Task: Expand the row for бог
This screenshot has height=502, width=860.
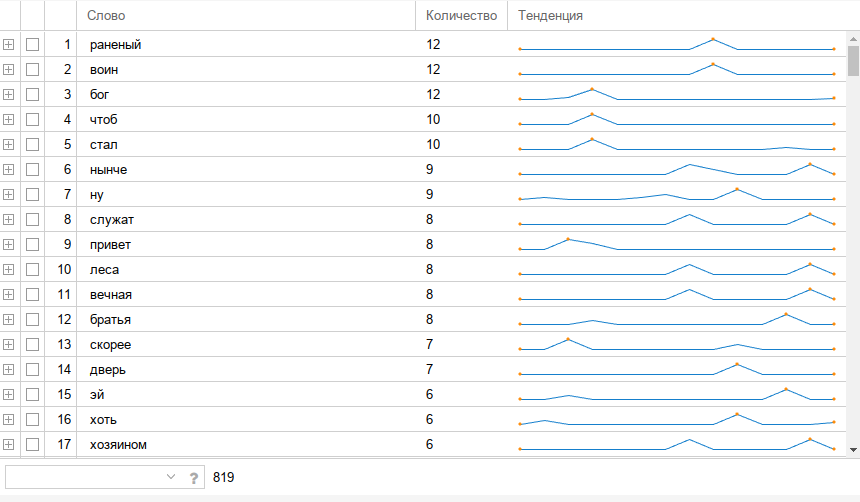Action: (x=8, y=94)
